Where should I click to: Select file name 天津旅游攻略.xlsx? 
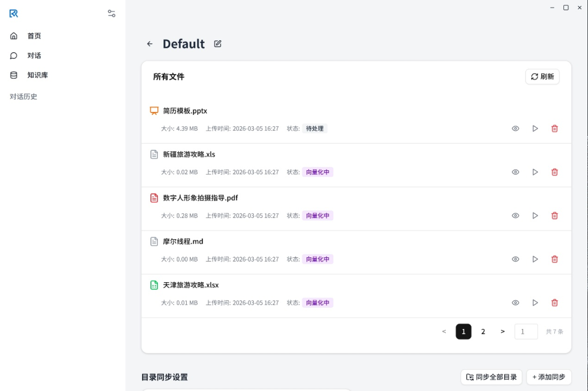click(x=191, y=285)
